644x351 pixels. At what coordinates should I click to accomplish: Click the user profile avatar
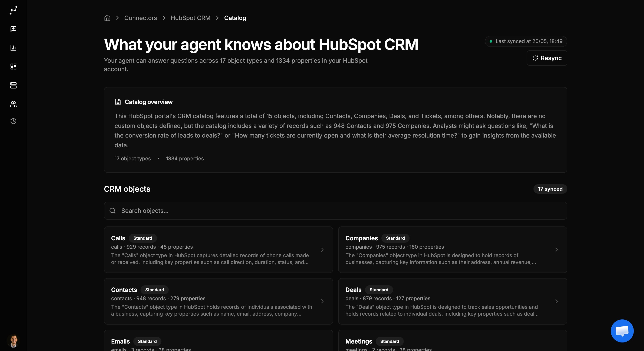pos(13,341)
